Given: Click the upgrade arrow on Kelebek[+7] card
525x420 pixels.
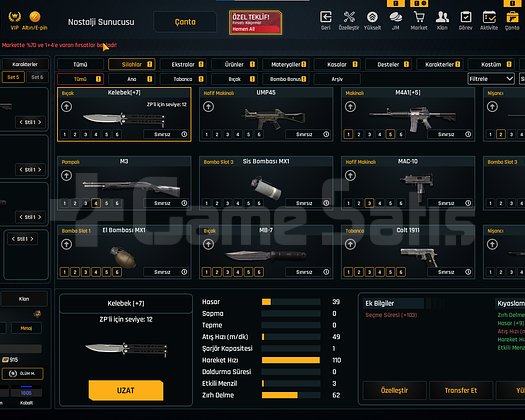Looking at the screenshot, I should pos(66,107).
